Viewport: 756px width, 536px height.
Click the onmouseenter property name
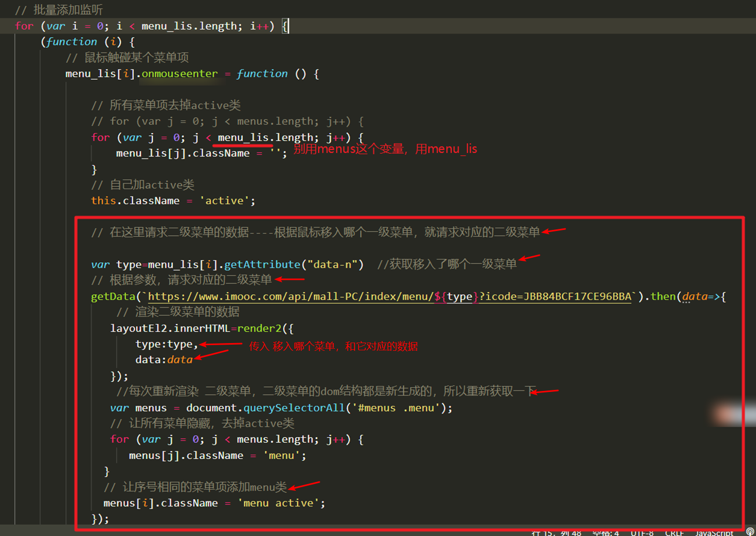(x=179, y=74)
